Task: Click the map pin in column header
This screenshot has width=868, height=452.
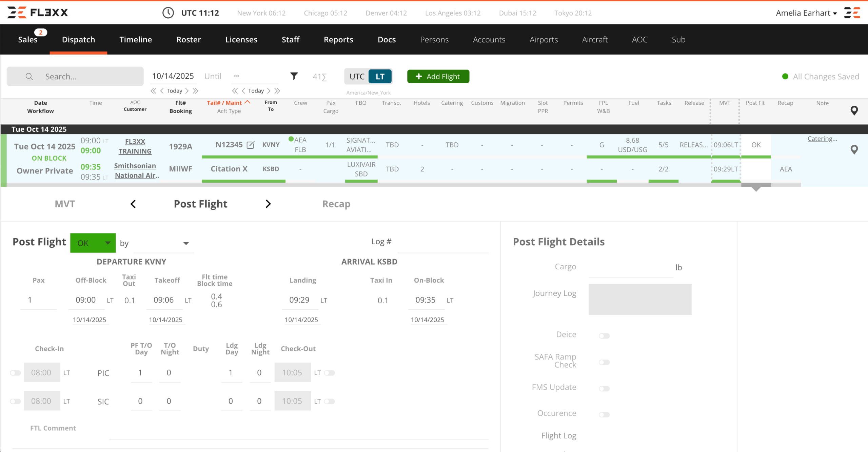Action: click(854, 110)
